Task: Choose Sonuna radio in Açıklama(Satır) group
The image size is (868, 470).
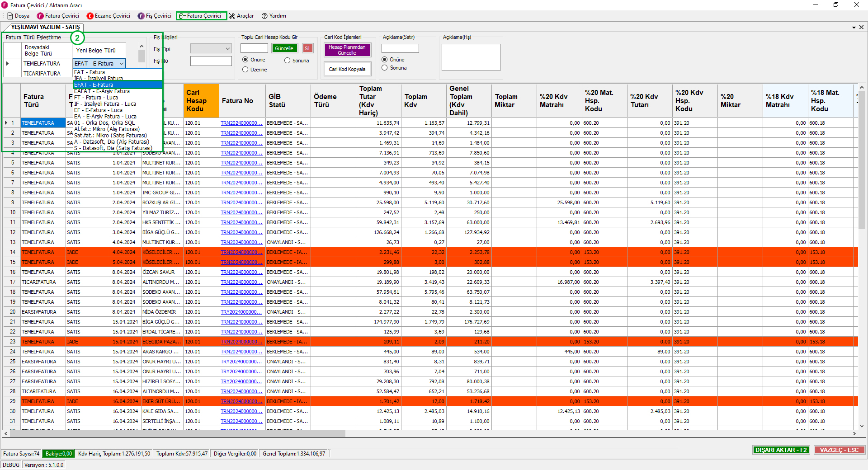Action: pos(385,68)
